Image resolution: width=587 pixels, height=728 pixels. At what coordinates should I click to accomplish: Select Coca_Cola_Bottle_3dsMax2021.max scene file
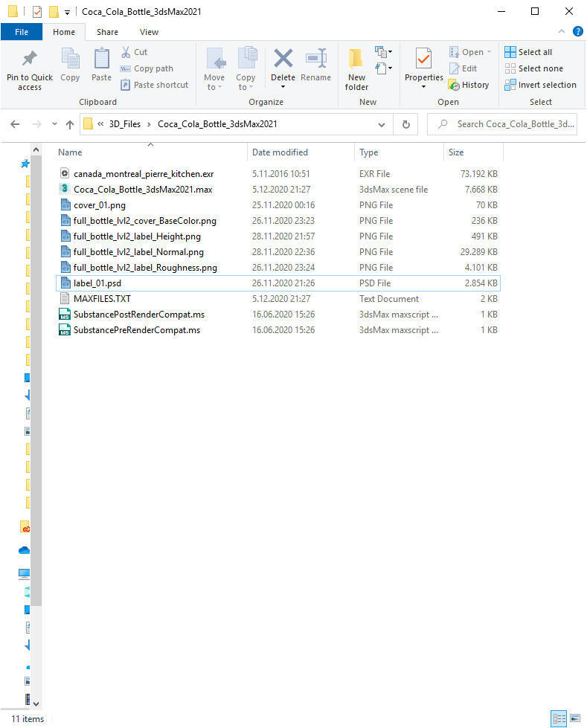(278, 190)
